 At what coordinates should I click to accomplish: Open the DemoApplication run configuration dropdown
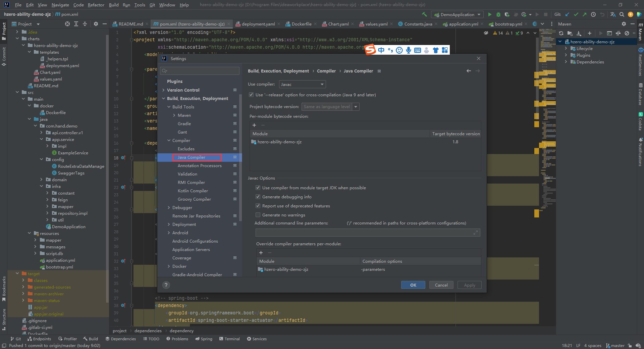(458, 14)
